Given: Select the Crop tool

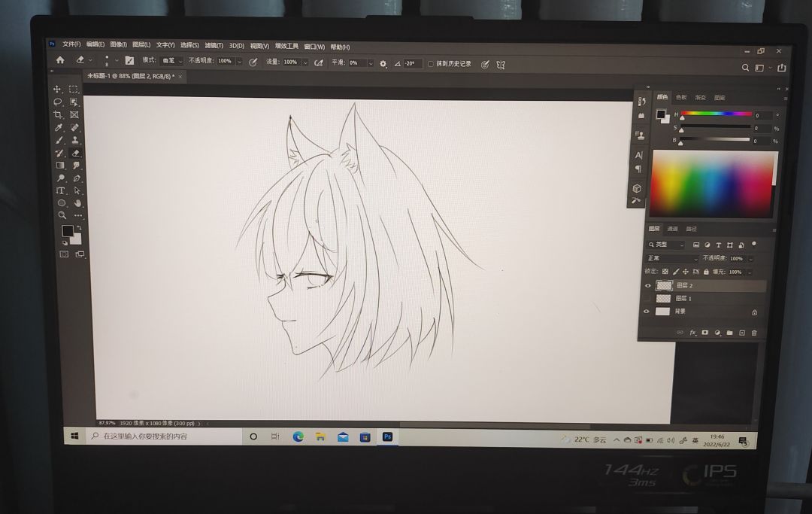Looking at the screenshot, I should pyautogui.click(x=58, y=114).
